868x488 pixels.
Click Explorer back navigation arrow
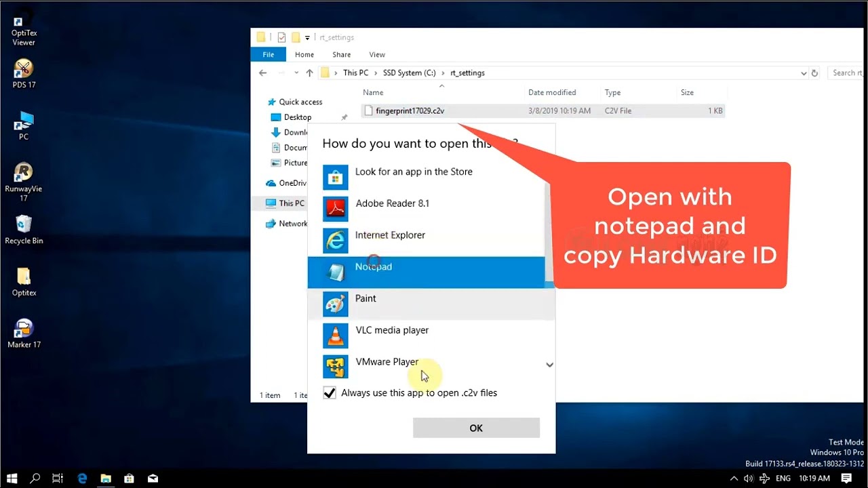tap(263, 73)
